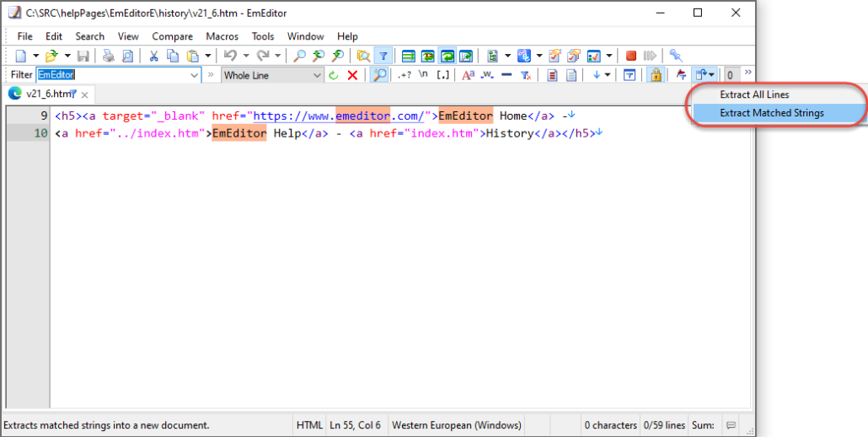868x437 pixels.
Task: Click the Copy icon
Action: click(x=174, y=56)
